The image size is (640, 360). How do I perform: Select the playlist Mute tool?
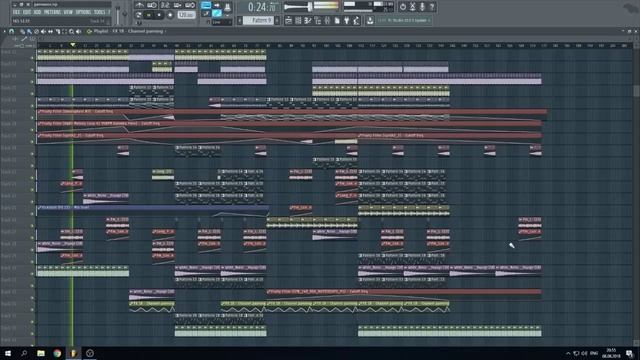pos(43,31)
